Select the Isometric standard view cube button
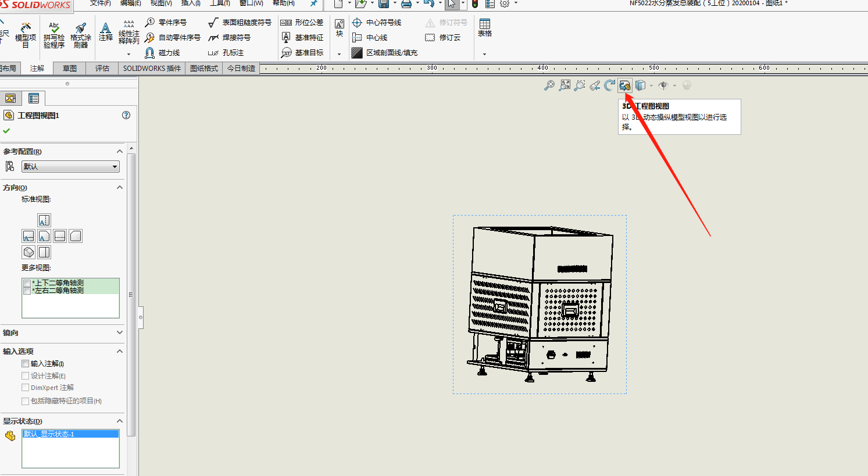This screenshot has height=476, width=868. click(28, 252)
